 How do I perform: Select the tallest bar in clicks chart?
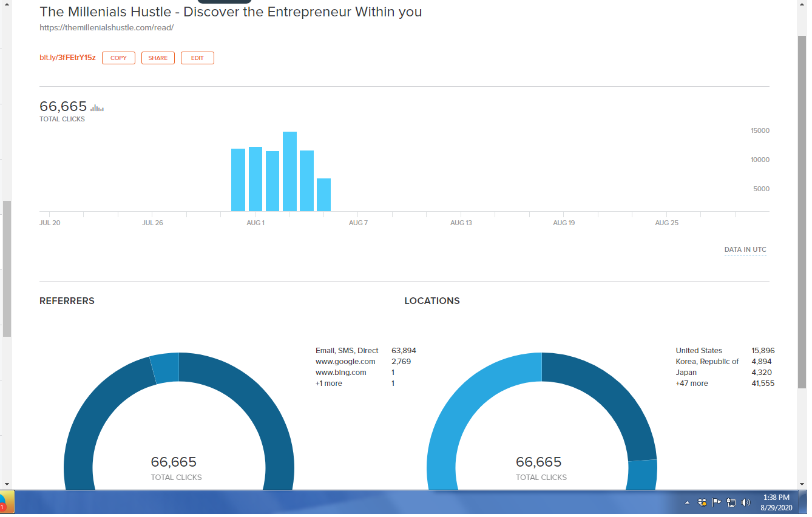point(289,171)
